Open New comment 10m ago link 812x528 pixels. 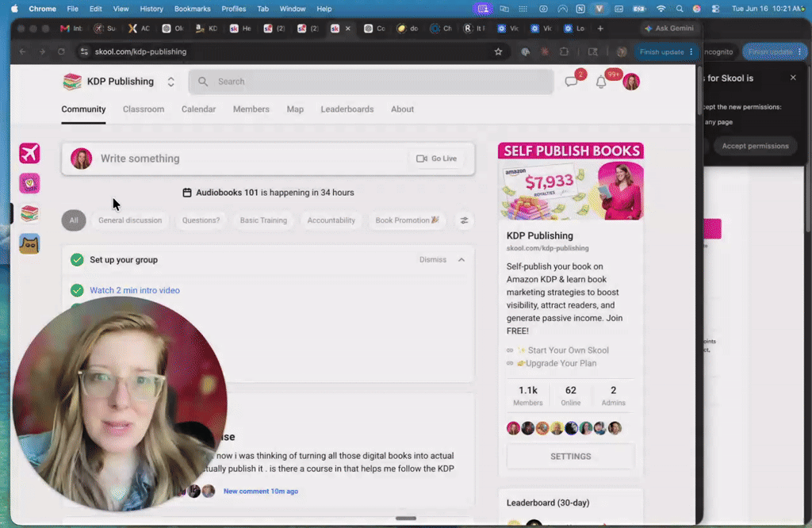[260, 492]
